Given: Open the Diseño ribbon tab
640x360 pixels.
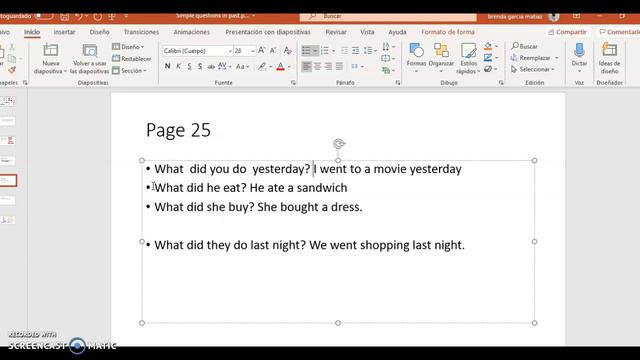Looking at the screenshot, I should click(x=100, y=32).
